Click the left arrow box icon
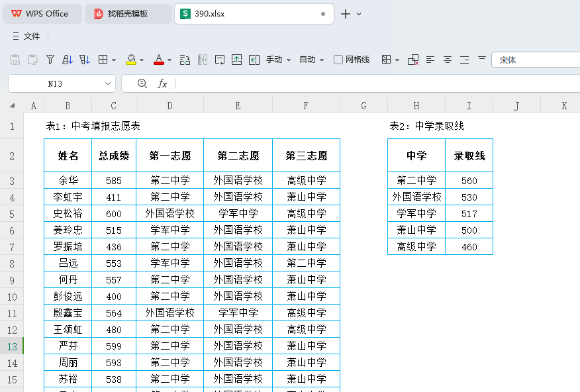Screen dimensions: 580x392 (x=254, y=60)
